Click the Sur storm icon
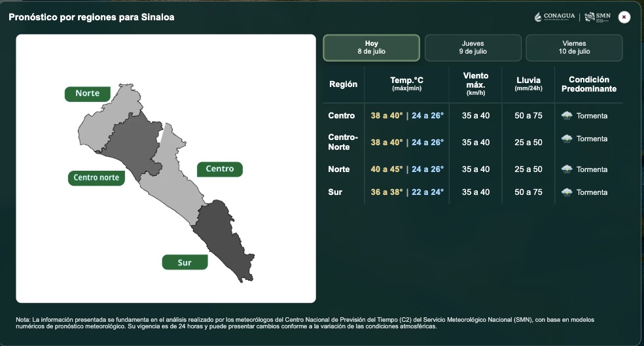This screenshot has width=644, height=346. 567,192
